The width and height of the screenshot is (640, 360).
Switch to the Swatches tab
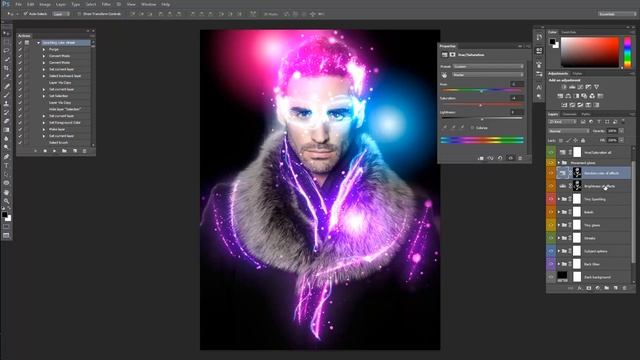coord(569,32)
